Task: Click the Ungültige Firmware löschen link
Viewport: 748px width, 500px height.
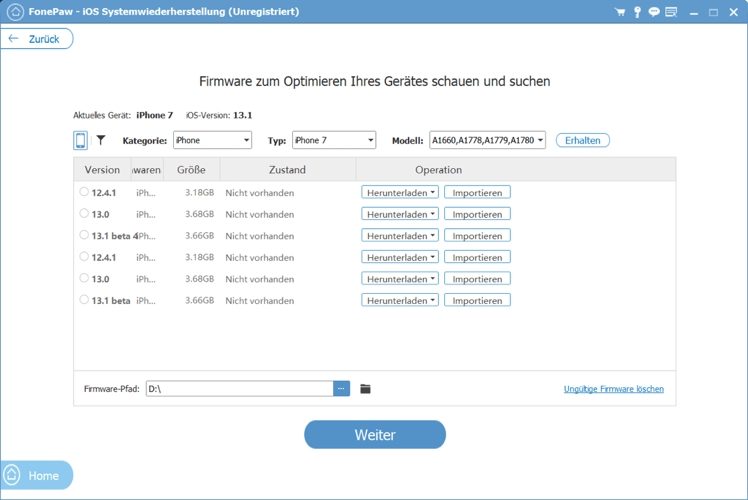Action: click(613, 389)
